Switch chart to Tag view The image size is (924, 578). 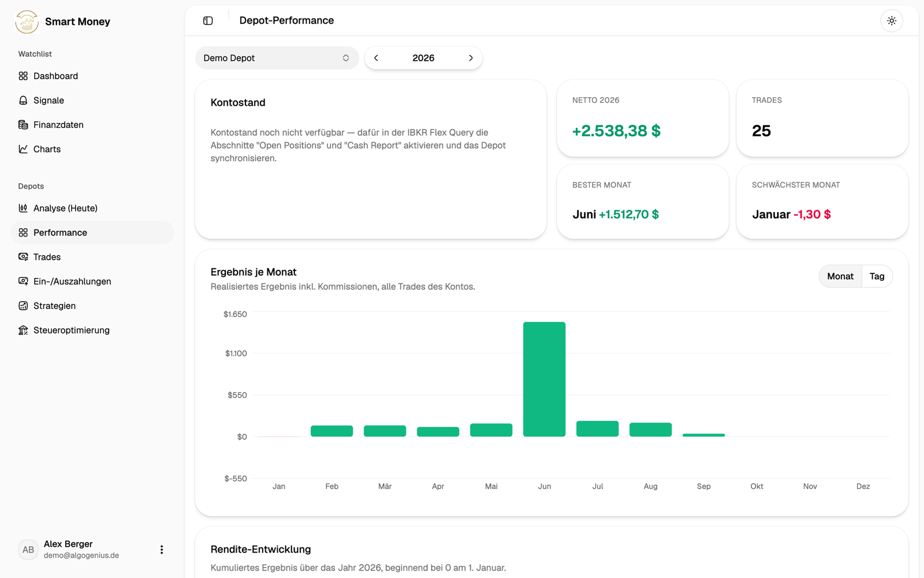coord(877,276)
